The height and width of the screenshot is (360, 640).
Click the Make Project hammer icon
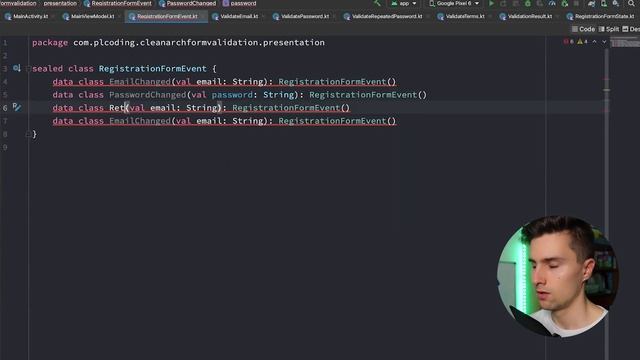click(377, 3)
